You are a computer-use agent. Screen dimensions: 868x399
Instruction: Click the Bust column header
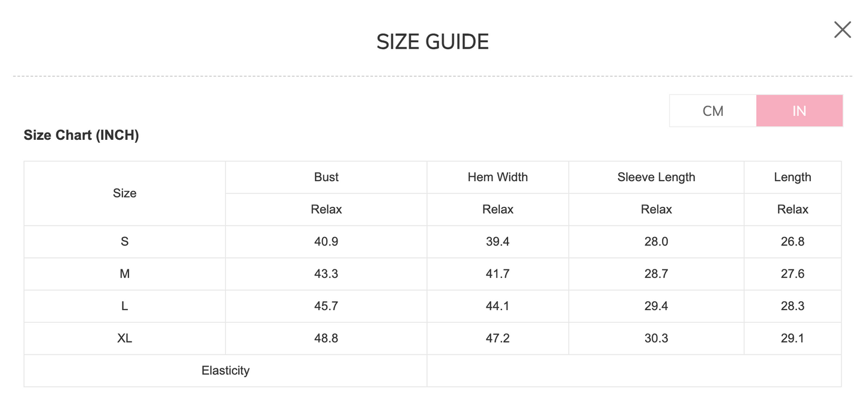(x=326, y=177)
